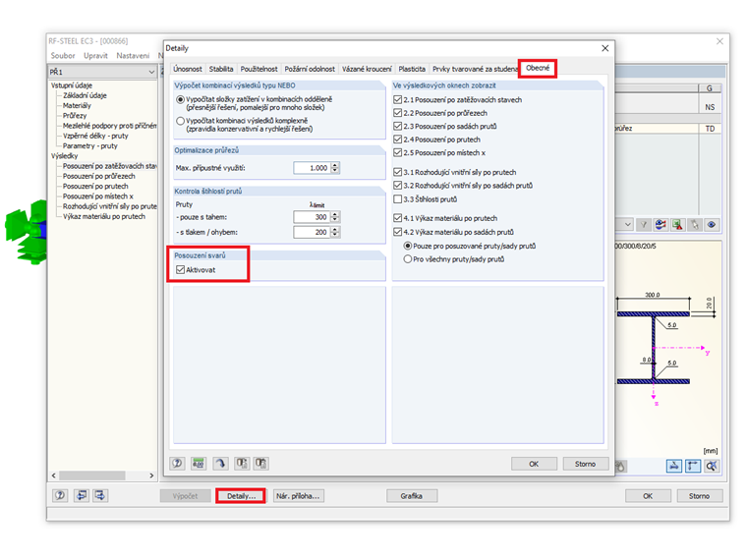Click the eye view mode icon
The image size is (747, 560).
(x=712, y=225)
